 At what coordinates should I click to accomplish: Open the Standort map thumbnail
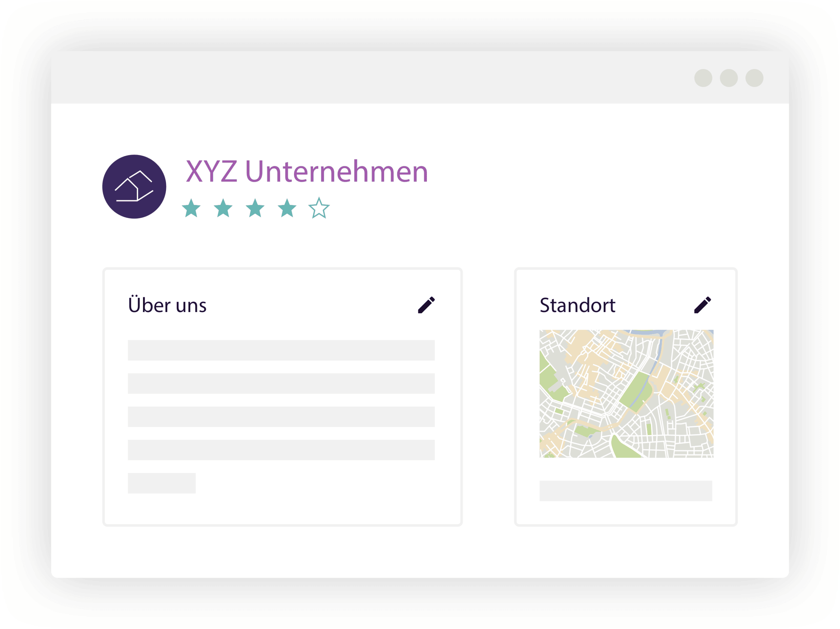pos(626,393)
